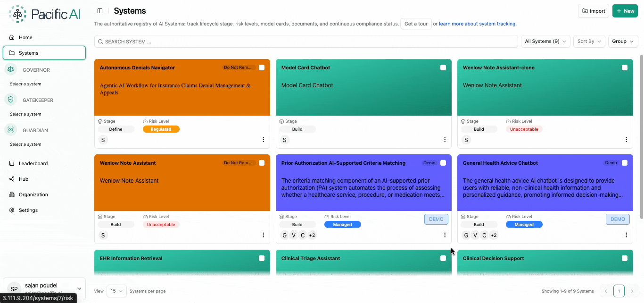The height and width of the screenshot is (303, 644).
Task: Tick the General Health Advice Chatbot checkbox
Action: 625,163
